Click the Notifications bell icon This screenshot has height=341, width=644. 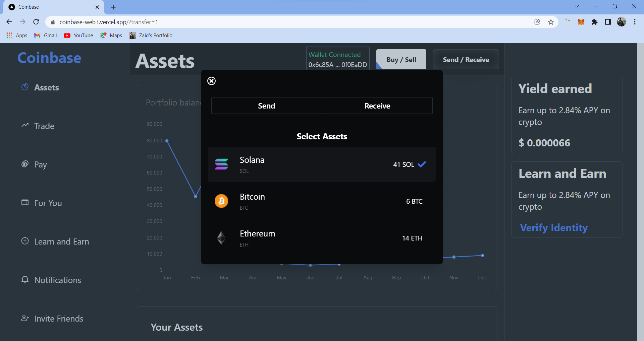(25, 279)
